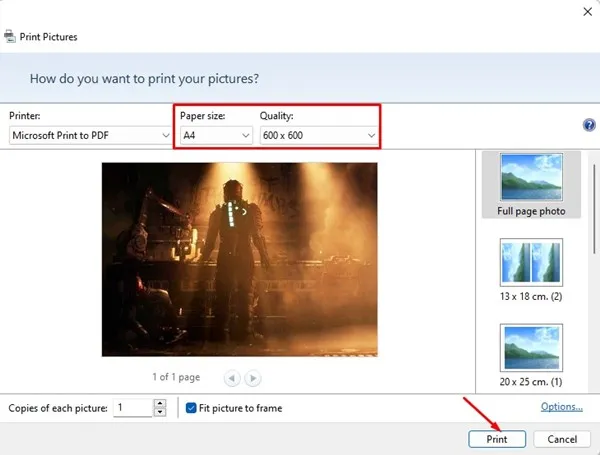Click the Print Pictures printer icon

[10, 36]
